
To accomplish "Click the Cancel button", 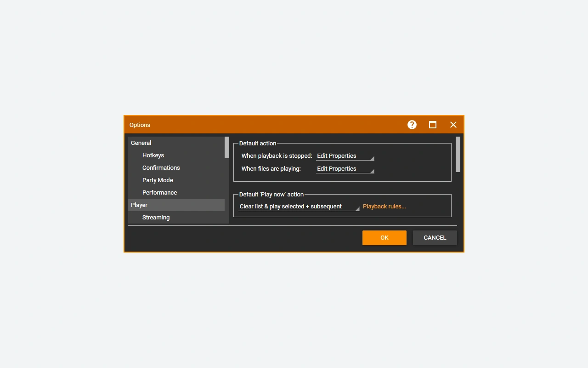I will (x=435, y=238).
